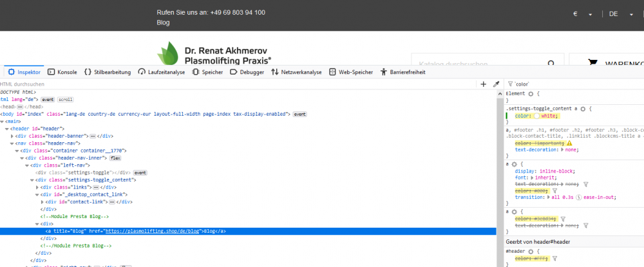This screenshot has height=267, width=644.
Task: Open the € currency dropdown on webpage
Action: point(583,14)
